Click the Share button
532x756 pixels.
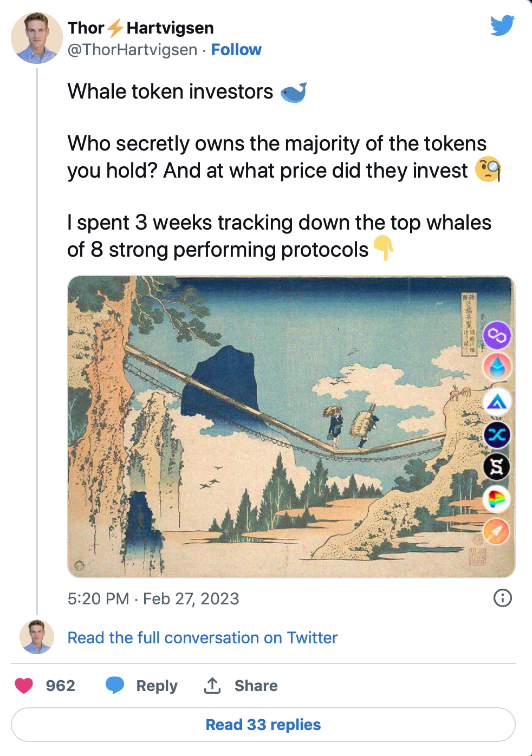tap(241, 686)
